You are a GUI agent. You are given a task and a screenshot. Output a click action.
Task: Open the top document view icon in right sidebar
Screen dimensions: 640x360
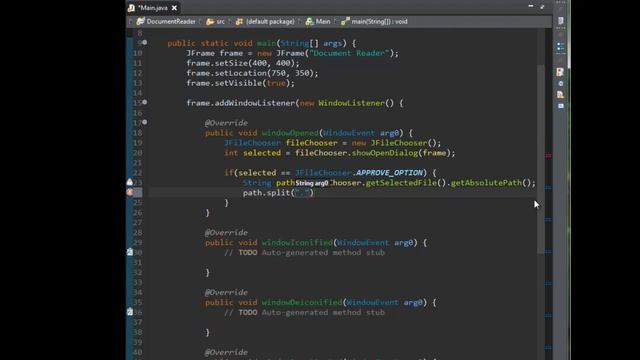[561, 20]
